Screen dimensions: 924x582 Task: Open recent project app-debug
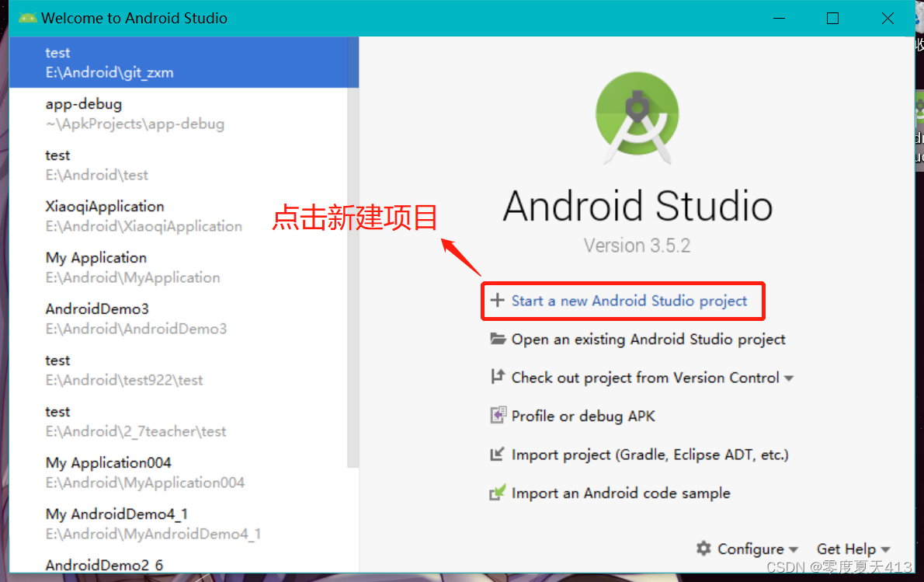(178, 113)
